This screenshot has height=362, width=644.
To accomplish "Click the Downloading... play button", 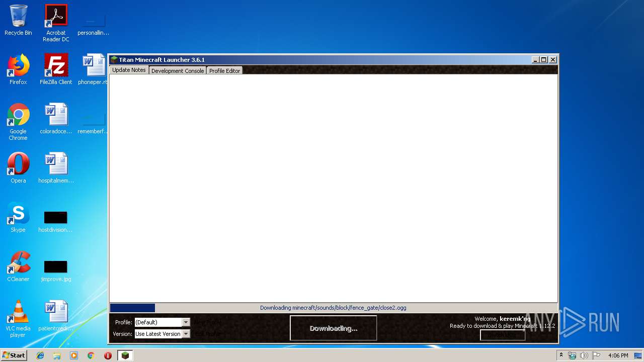I will pyautogui.click(x=334, y=328).
